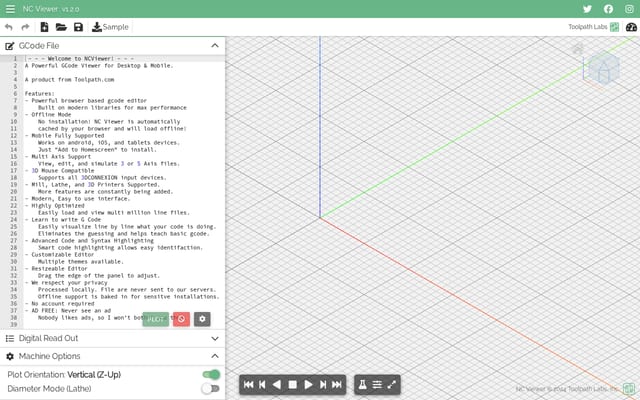Click the GCode File edit icon
The width and height of the screenshot is (640, 400).
pyautogui.click(x=10, y=46)
